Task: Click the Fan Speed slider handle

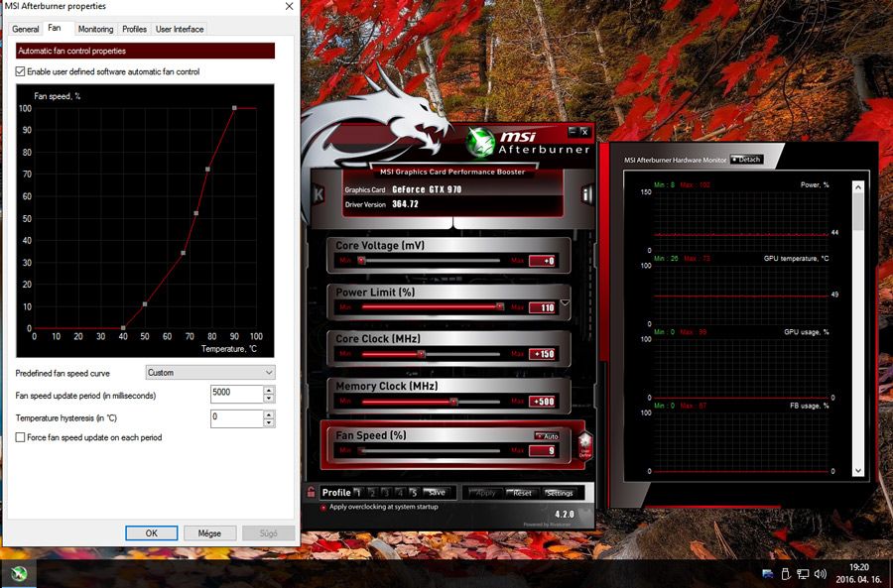Action: [361, 451]
